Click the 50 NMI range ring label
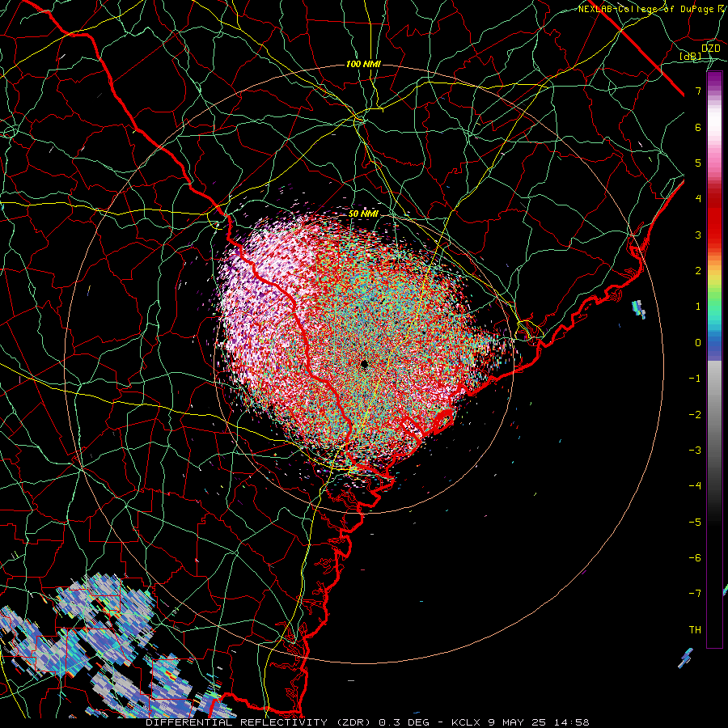The width and height of the screenshot is (728, 728). point(363,214)
